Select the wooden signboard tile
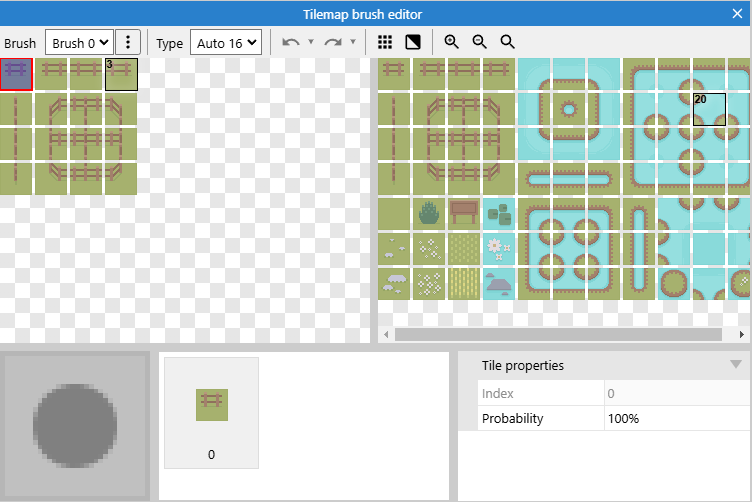The height and width of the screenshot is (502, 752). point(463,213)
